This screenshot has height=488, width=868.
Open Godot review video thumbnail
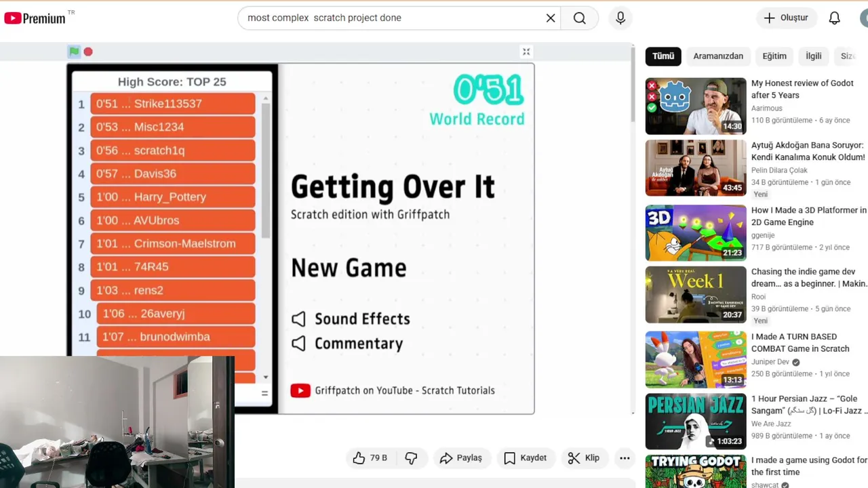pos(696,106)
